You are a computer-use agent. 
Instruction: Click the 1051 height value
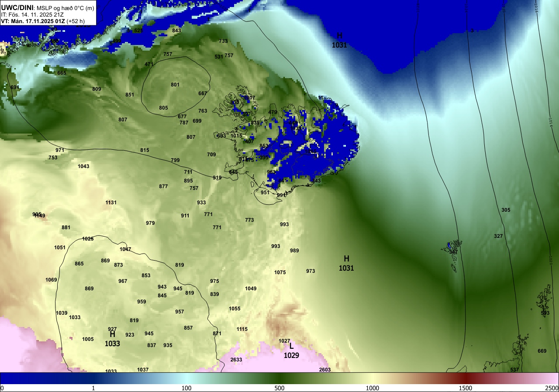60,248
